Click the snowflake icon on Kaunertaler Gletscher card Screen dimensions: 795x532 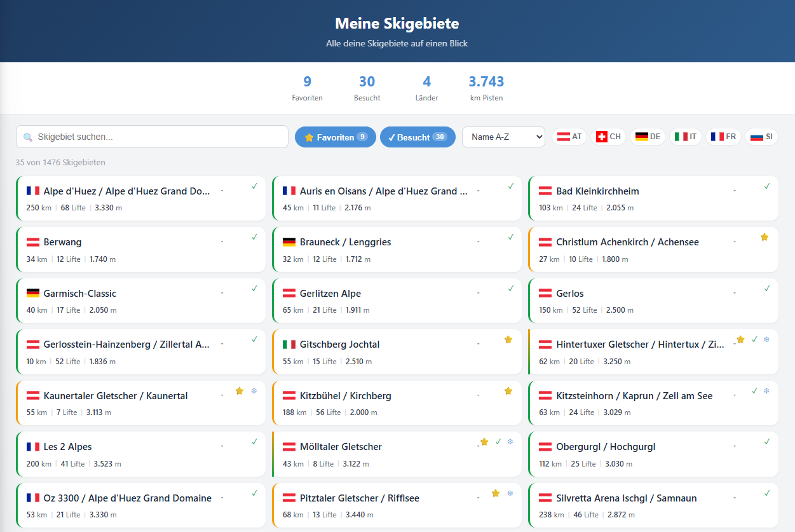[254, 391]
